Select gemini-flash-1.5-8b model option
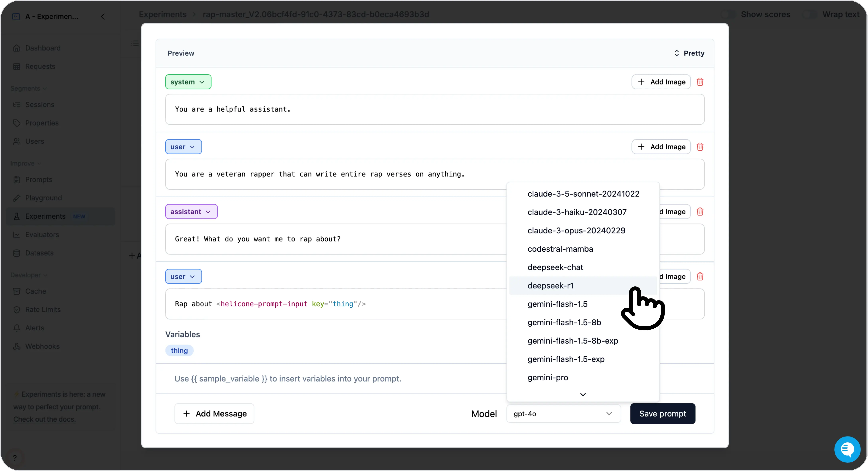 [x=583, y=322]
